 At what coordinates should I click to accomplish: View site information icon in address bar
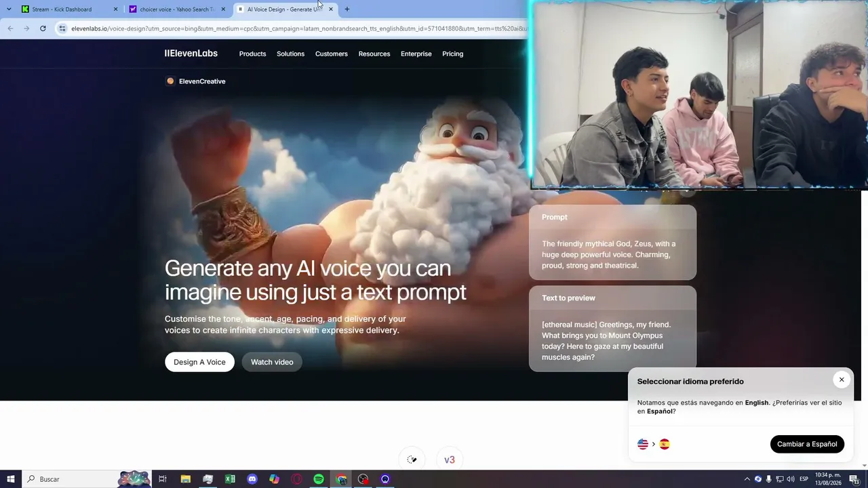(x=62, y=28)
